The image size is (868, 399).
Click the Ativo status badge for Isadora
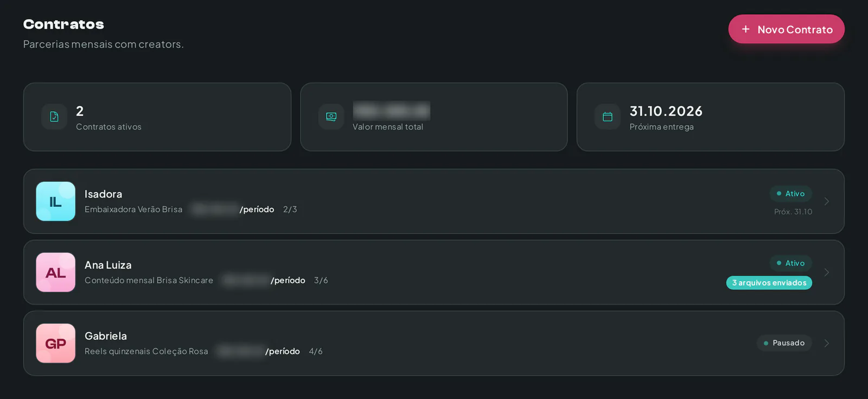pyautogui.click(x=790, y=194)
